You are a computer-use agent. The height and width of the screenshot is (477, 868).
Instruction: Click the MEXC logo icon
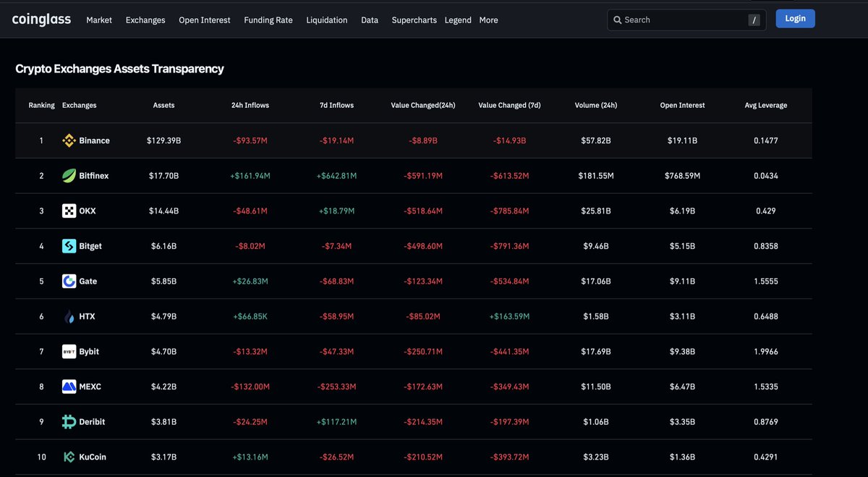[x=69, y=387]
